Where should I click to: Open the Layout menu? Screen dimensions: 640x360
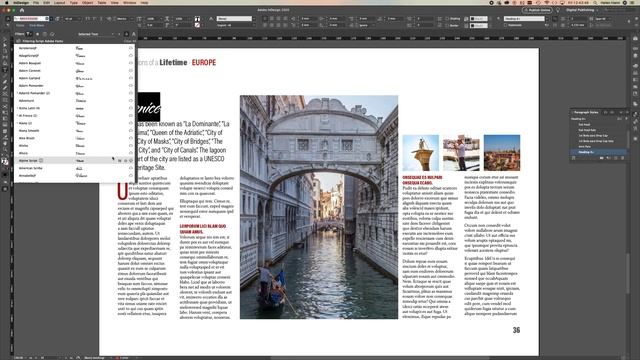(x=60, y=3)
